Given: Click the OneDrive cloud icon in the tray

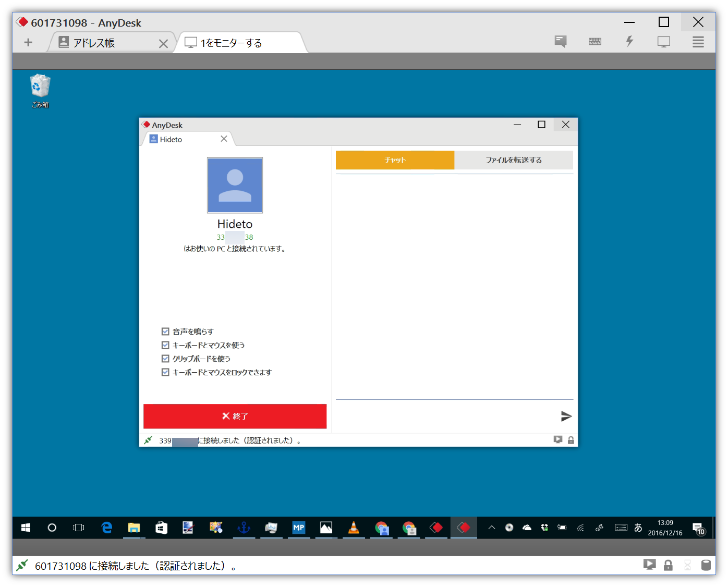Looking at the screenshot, I should [x=527, y=528].
